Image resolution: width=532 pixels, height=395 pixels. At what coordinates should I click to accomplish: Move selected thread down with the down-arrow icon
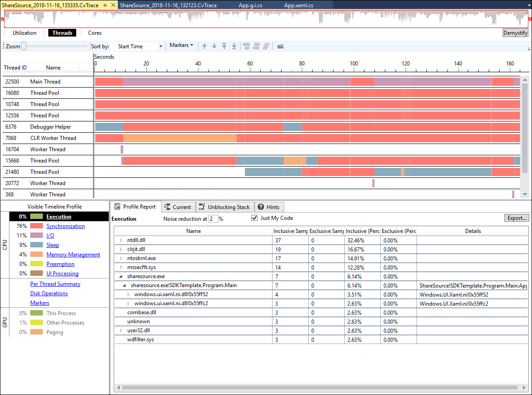click(x=214, y=46)
